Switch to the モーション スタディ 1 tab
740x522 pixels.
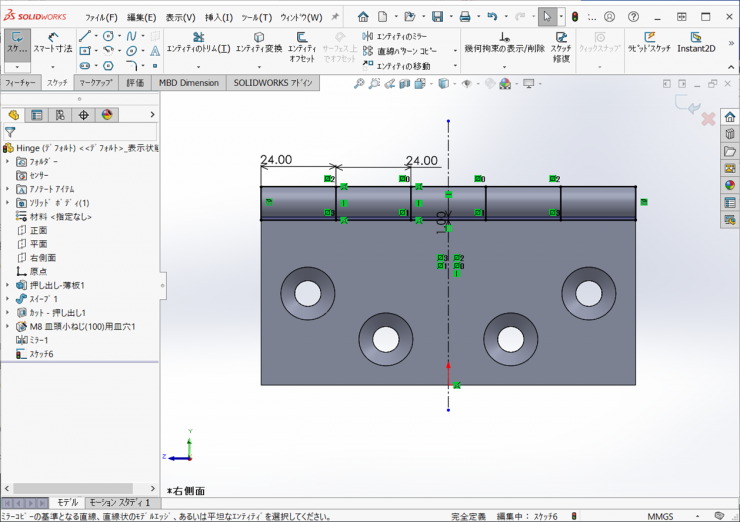pyautogui.click(x=120, y=502)
